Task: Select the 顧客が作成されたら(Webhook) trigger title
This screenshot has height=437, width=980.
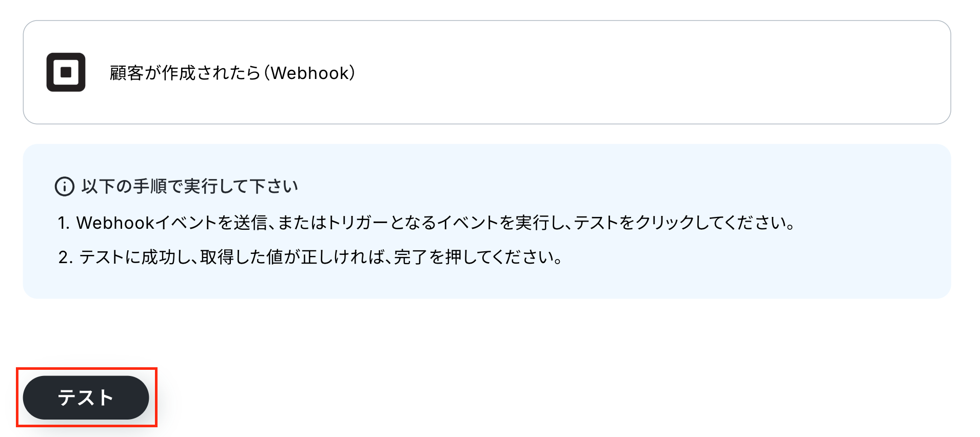Action: click(232, 73)
